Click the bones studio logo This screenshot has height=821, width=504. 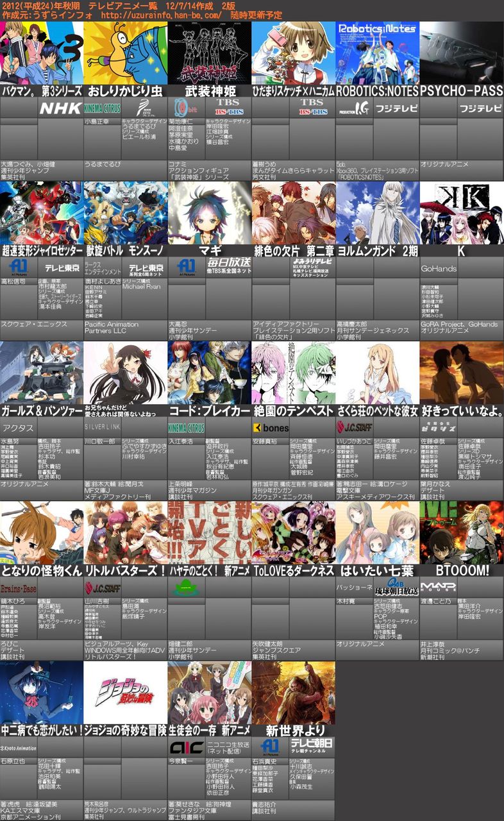[271, 427]
